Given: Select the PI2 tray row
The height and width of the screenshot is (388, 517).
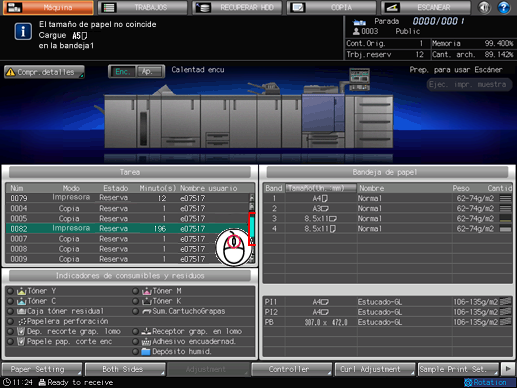Looking at the screenshot, I should 388,312.
